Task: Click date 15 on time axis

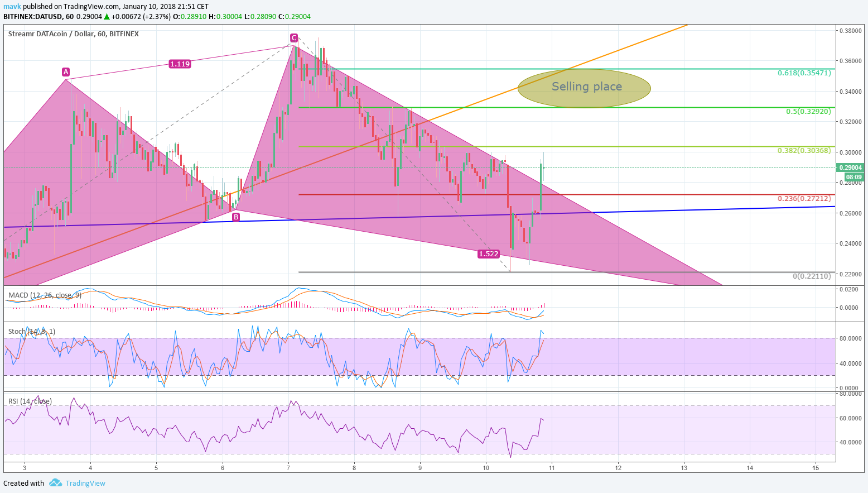Action: click(816, 468)
